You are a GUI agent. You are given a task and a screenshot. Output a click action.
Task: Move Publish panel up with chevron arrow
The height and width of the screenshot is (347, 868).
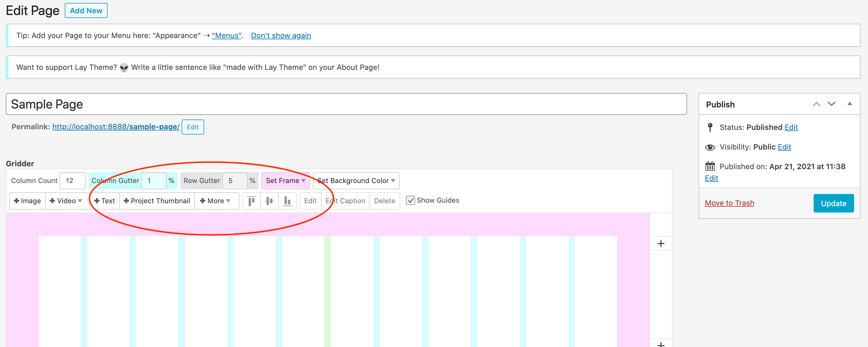pos(816,104)
